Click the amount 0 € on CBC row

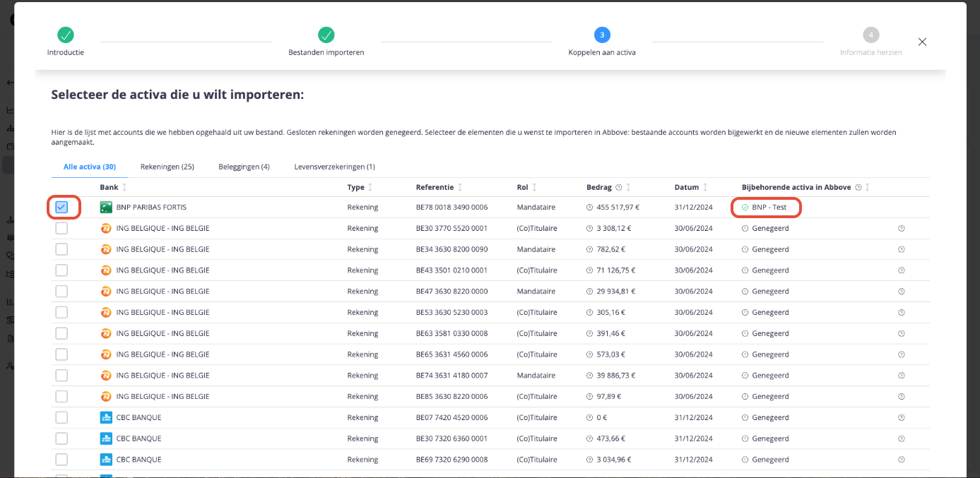click(602, 417)
